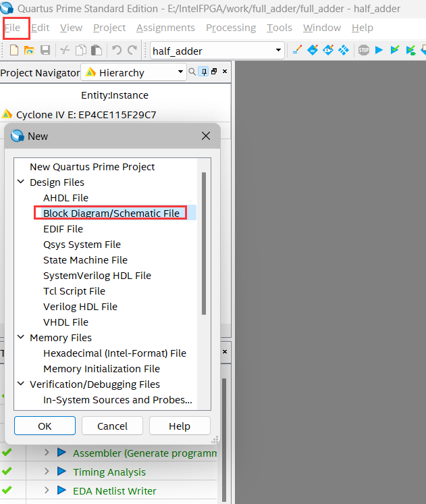Click the New dialog file list scrollbar
The width and height of the screenshot is (426, 504).
click(204, 243)
